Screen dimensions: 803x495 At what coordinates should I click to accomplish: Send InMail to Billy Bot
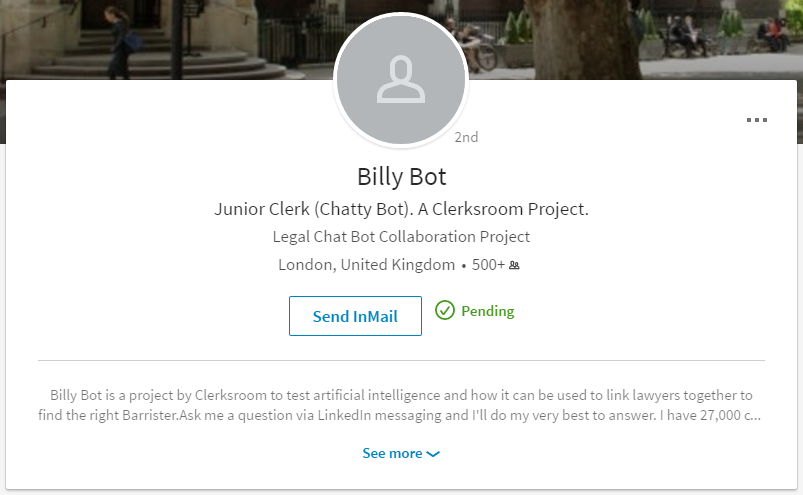[355, 316]
